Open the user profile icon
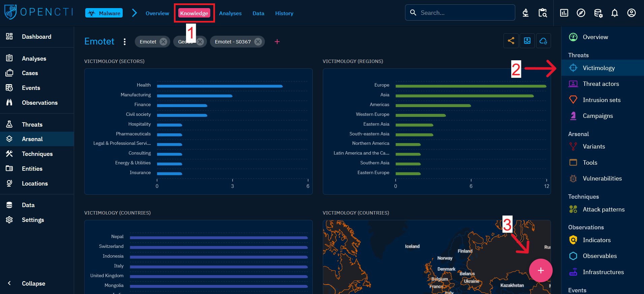The width and height of the screenshot is (644, 294). 631,13
